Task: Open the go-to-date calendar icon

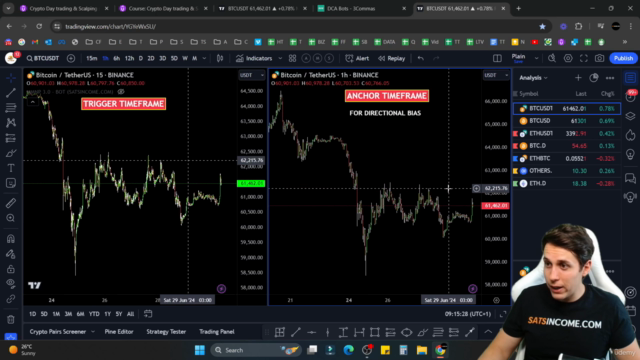Action: pos(148,314)
